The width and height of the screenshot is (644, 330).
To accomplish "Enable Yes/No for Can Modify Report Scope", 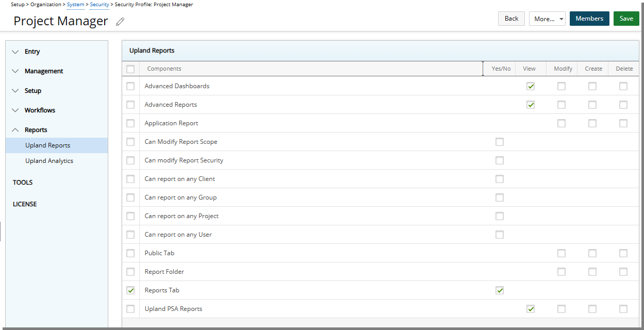I will coord(499,142).
